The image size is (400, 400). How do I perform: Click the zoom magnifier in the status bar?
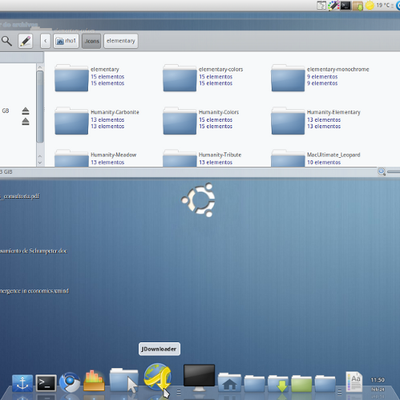382,172
